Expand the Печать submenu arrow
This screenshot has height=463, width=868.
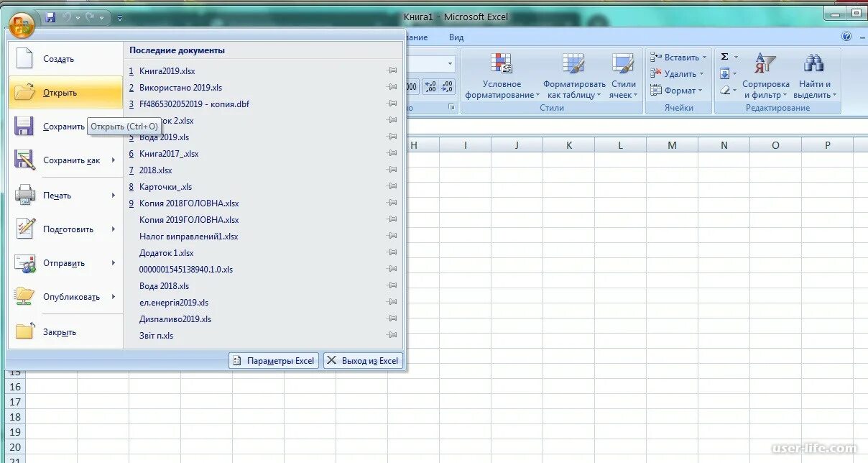tap(114, 195)
